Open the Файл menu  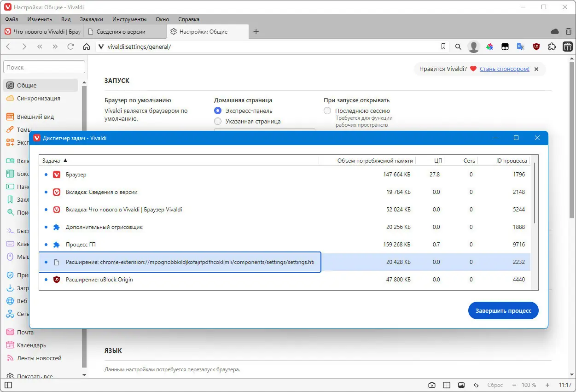click(12, 19)
